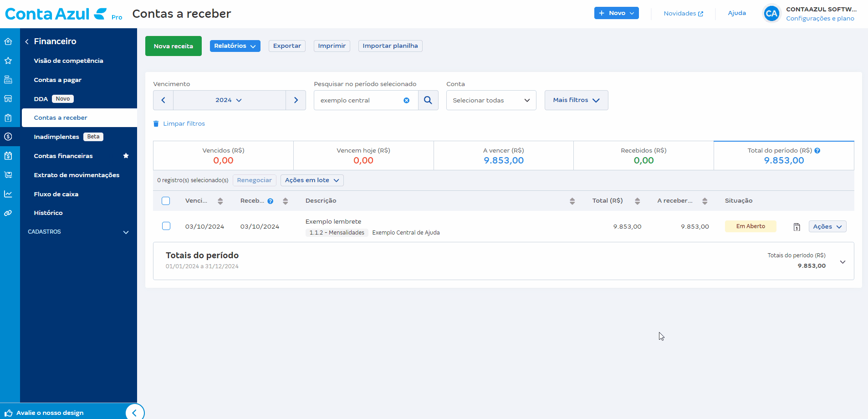Click the help icon beside Total do período
The image size is (868, 419).
(817, 151)
